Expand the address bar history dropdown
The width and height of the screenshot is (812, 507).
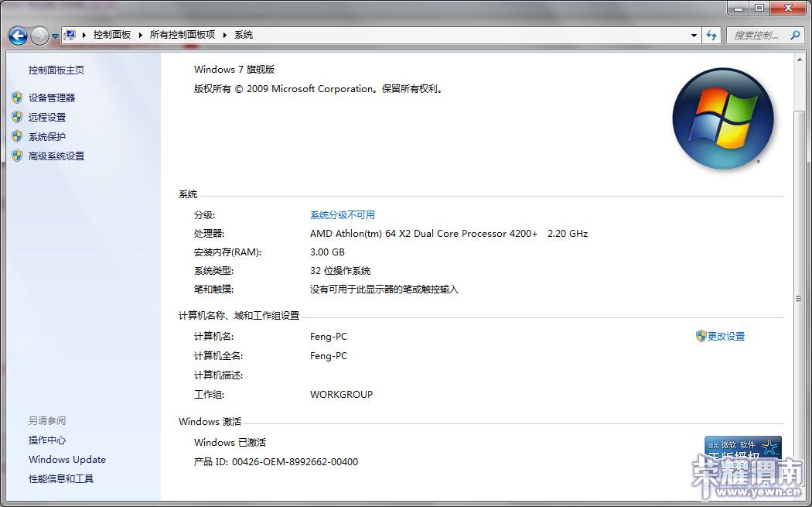tap(694, 35)
